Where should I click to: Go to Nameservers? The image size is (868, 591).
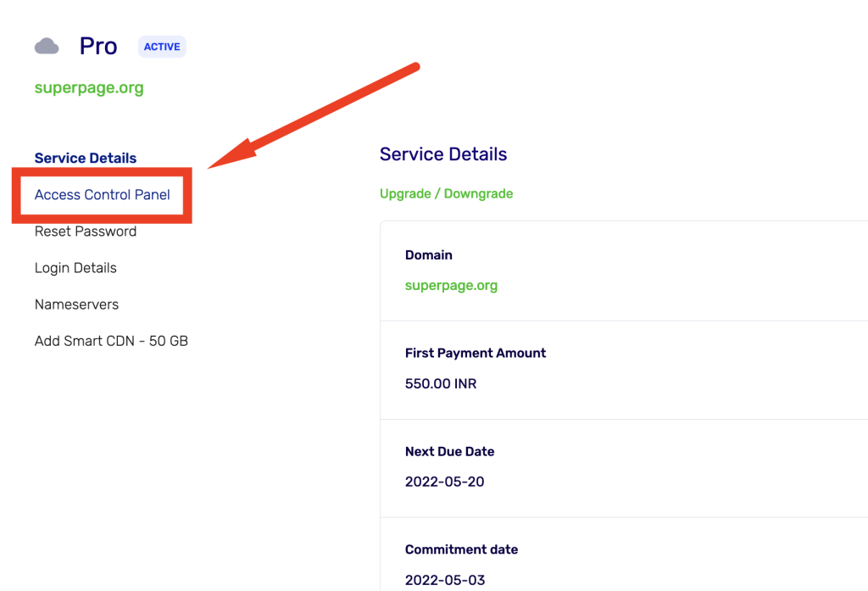pyautogui.click(x=76, y=304)
